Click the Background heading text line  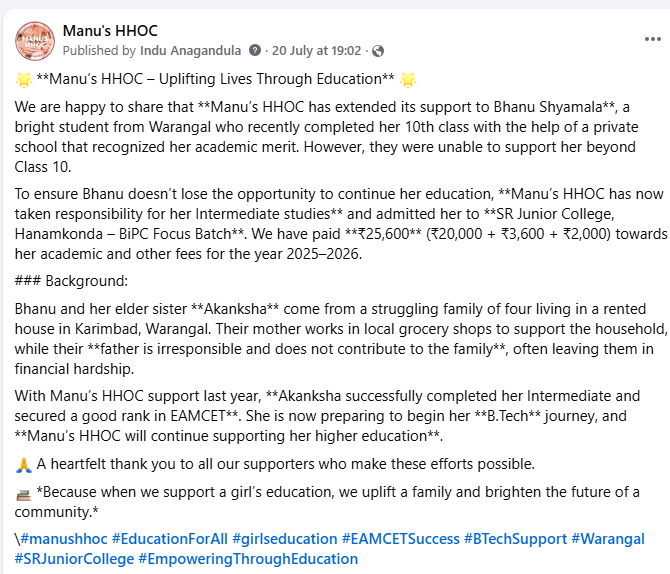[x=71, y=281]
